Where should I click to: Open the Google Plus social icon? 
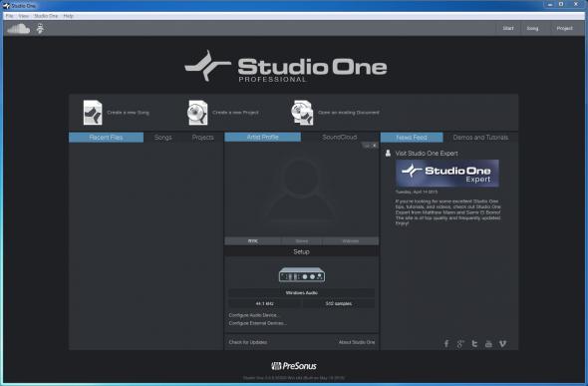click(460, 344)
